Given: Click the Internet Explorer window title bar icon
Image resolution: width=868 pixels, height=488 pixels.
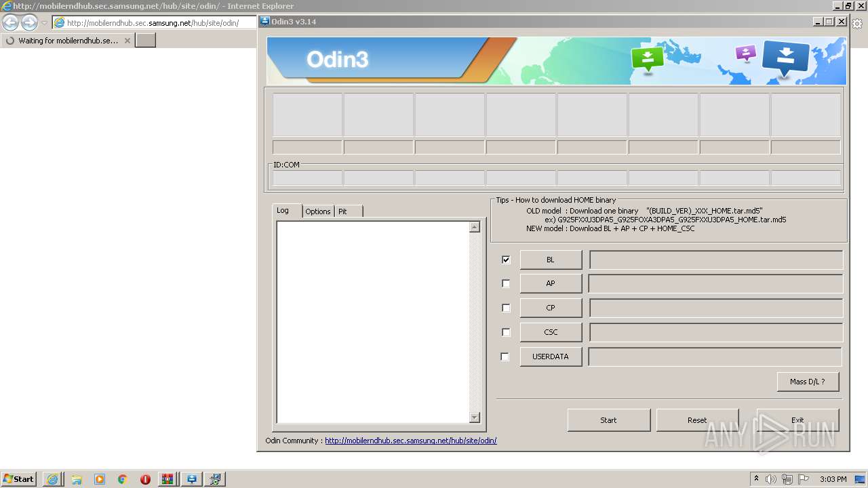Looking at the screenshot, I should 7,6.
